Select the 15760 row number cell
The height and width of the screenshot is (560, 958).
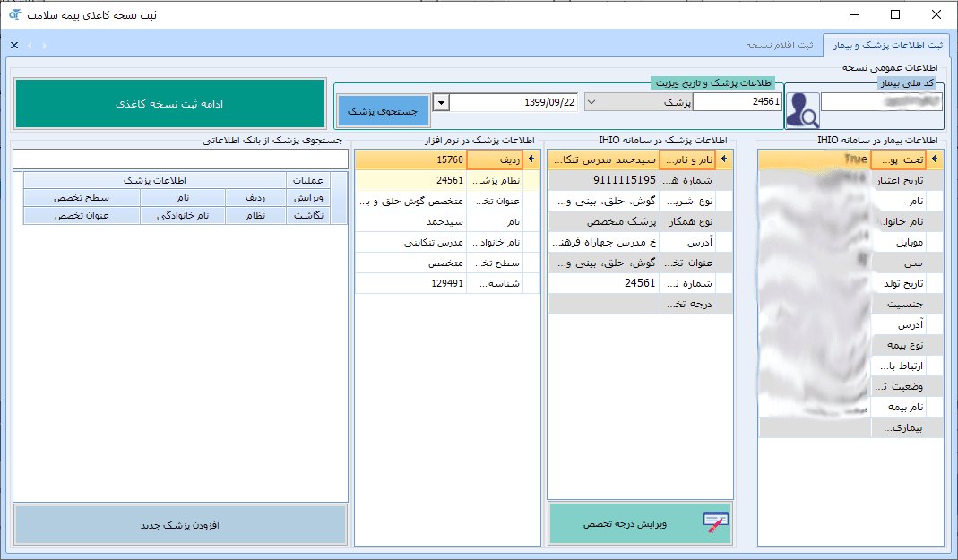[410, 159]
